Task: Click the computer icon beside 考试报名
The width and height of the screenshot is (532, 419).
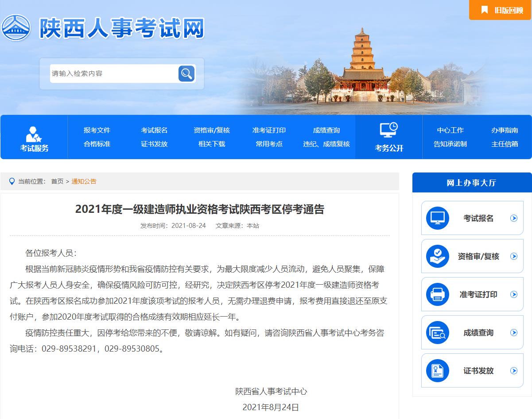Action: [x=437, y=218]
